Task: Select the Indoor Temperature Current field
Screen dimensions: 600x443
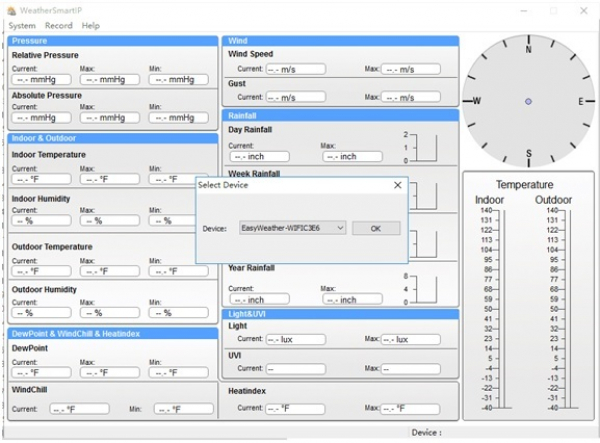Action: click(41, 179)
